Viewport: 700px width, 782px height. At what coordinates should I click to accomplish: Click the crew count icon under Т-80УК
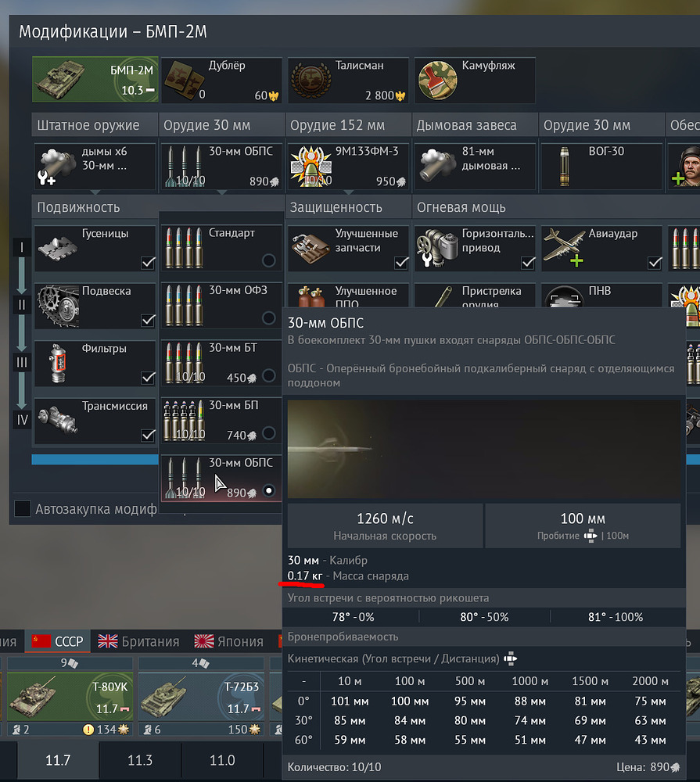pyautogui.click(x=16, y=730)
